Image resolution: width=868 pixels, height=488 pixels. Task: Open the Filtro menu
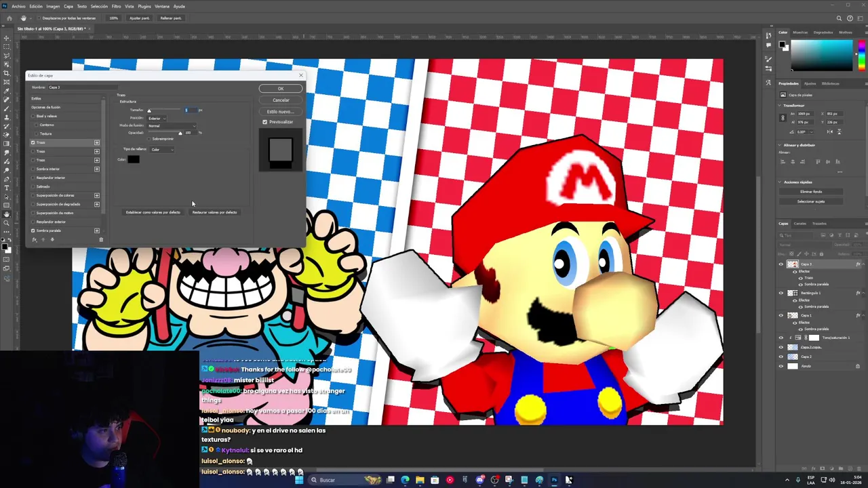[x=116, y=6]
